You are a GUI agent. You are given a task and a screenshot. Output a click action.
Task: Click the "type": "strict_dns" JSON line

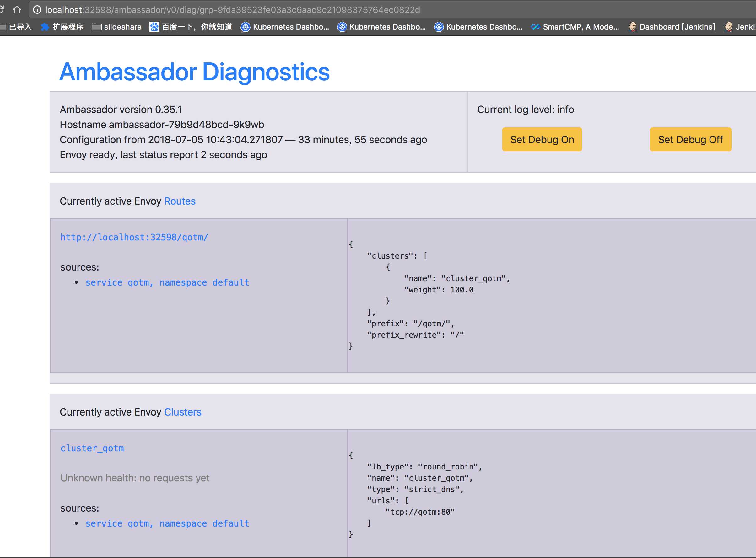[x=415, y=490]
